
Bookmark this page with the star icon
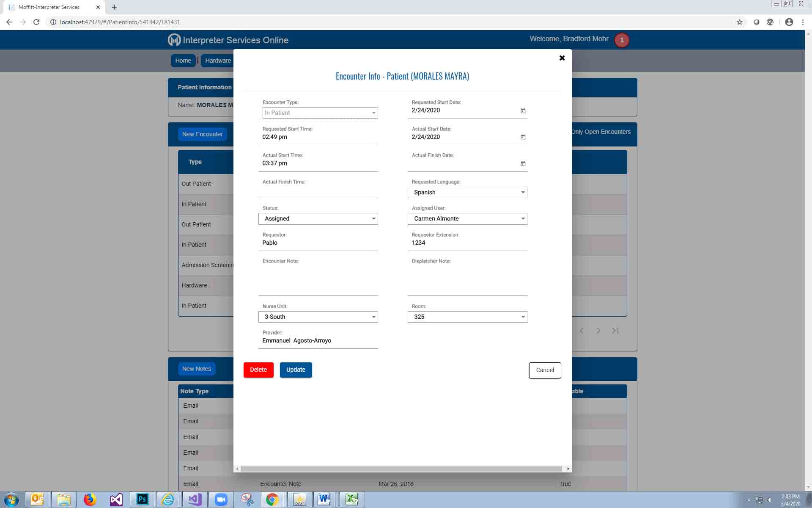739,22
